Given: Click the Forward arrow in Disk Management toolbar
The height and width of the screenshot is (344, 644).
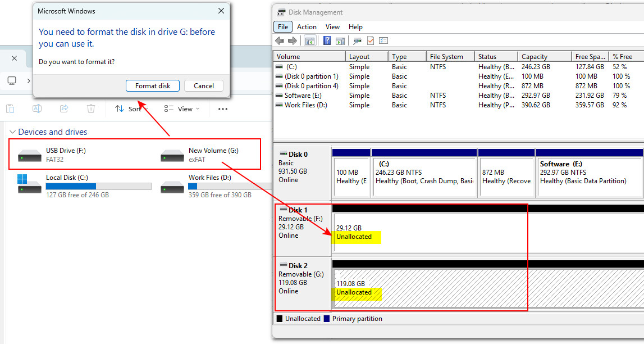Looking at the screenshot, I should click(x=293, y=40).
